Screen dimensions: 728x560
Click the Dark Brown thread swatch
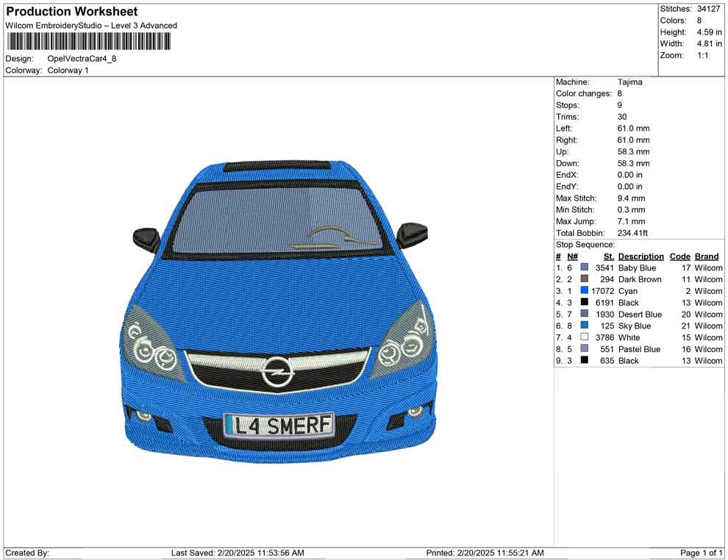coord(583,279)
